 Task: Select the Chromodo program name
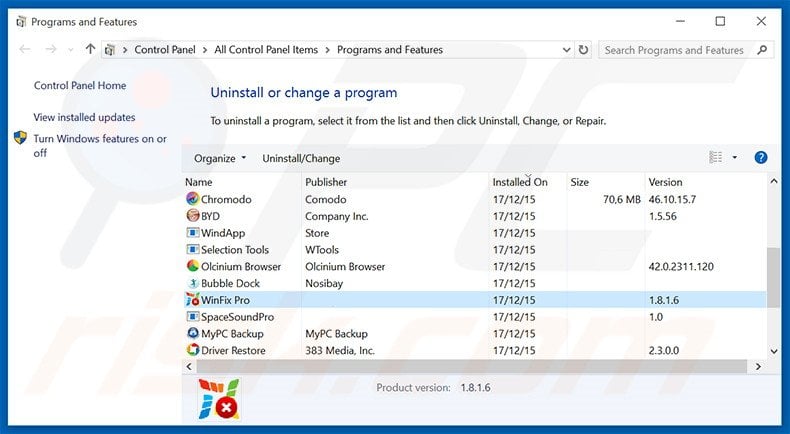pyautogui.click(x=226, y=199)
